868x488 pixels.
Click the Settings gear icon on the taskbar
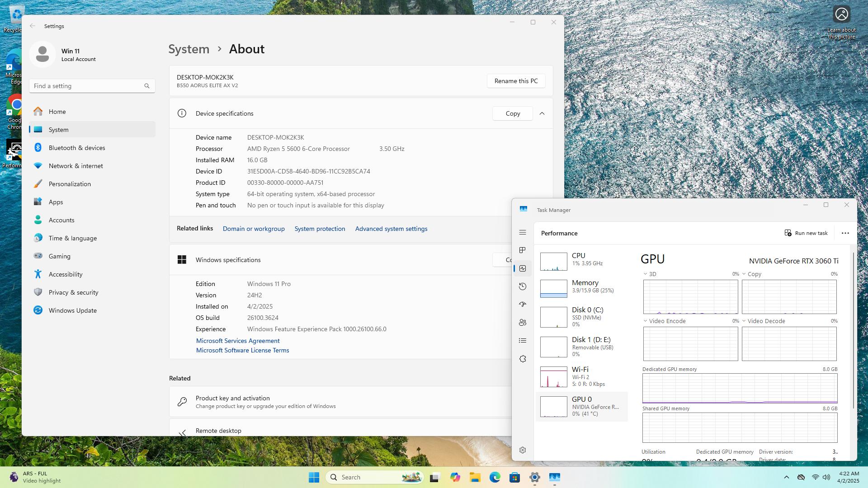[x=534, y=477]
